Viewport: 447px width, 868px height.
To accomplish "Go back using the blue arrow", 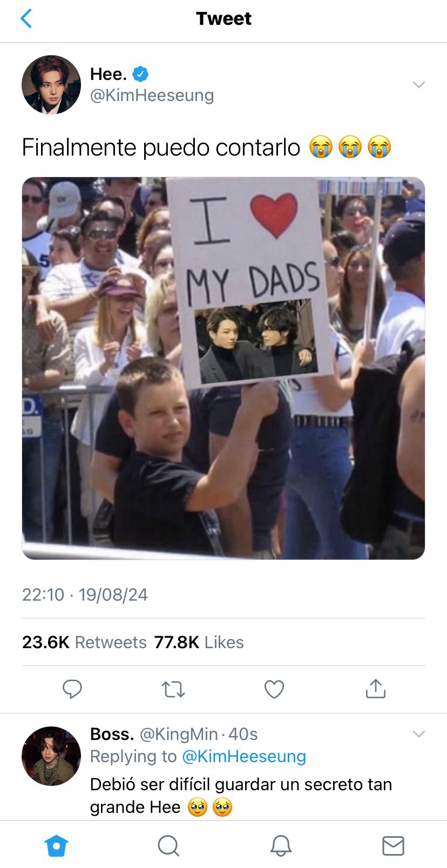I will [26, 18].
